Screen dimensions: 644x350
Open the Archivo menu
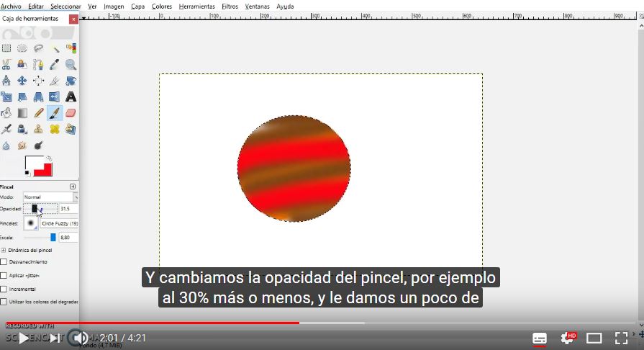coord(11,6)
